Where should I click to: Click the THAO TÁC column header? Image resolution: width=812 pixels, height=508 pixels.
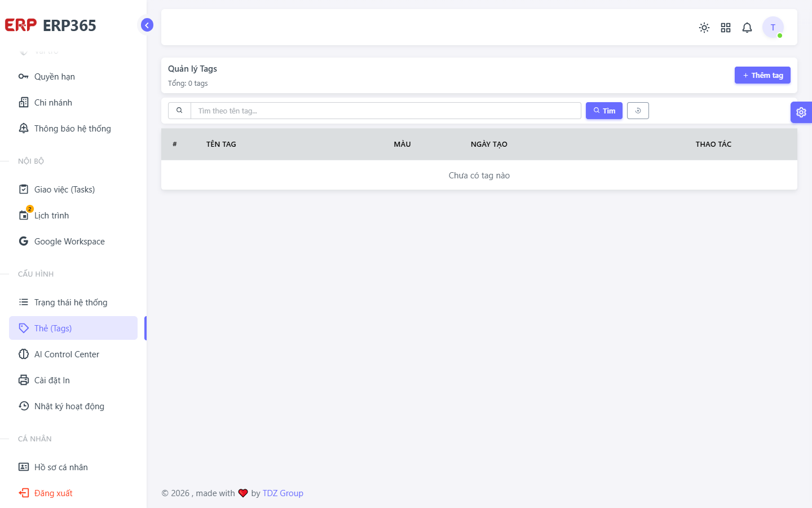713,144
